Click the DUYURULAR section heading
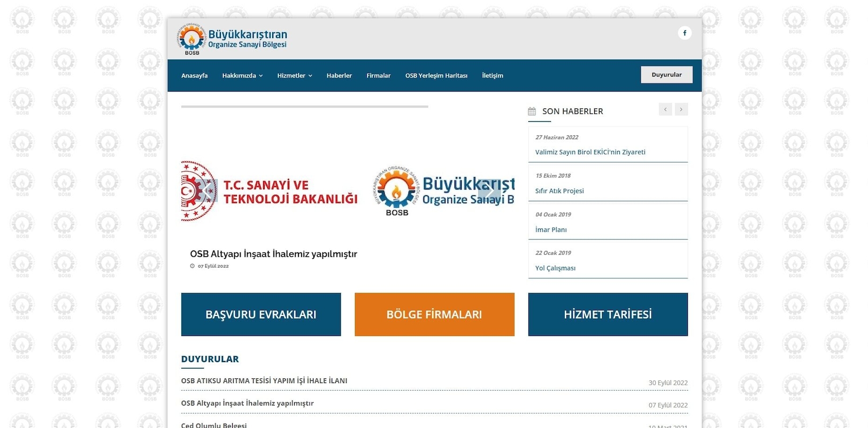Screen dimensions: 868x428 tap(210, 359)
